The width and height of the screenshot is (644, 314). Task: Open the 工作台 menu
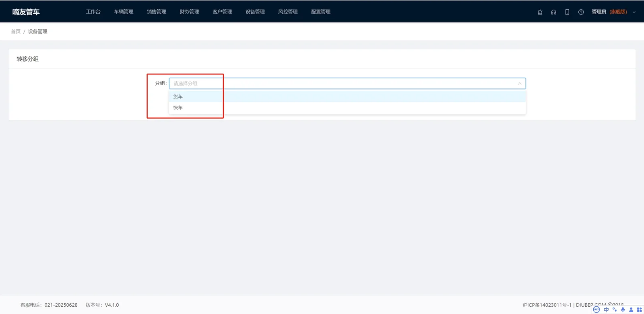click(x=93, y=12)
